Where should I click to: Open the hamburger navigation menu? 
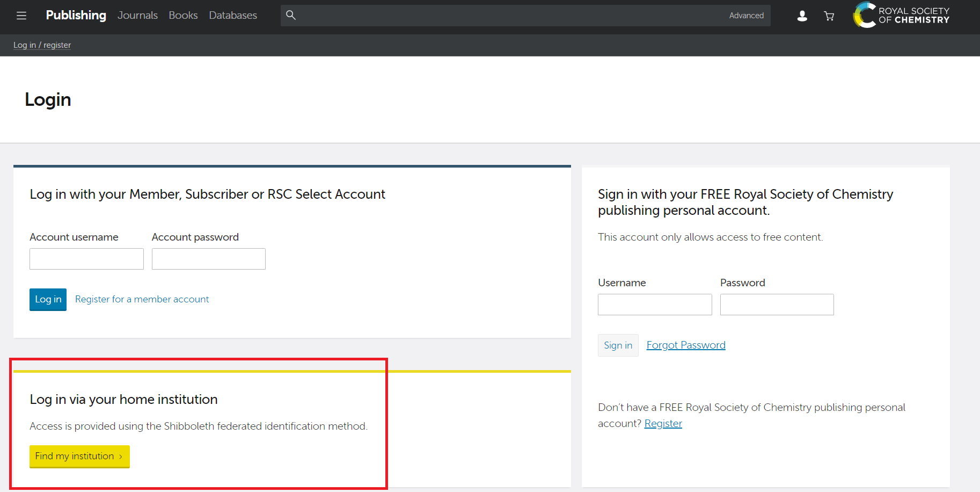(21, 16)
